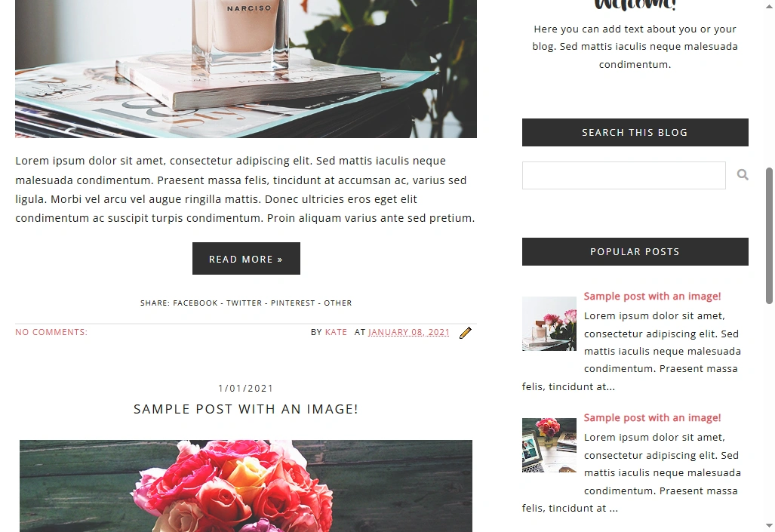Open the Sample Post With An Image title
This screenshot has width=775, height=532.
pos(246,410)
